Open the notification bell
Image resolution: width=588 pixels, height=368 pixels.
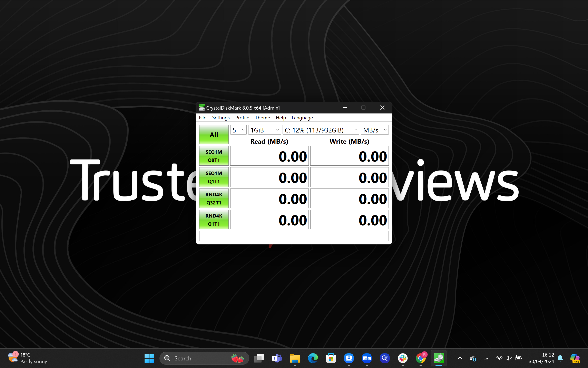tap(560, 358)
